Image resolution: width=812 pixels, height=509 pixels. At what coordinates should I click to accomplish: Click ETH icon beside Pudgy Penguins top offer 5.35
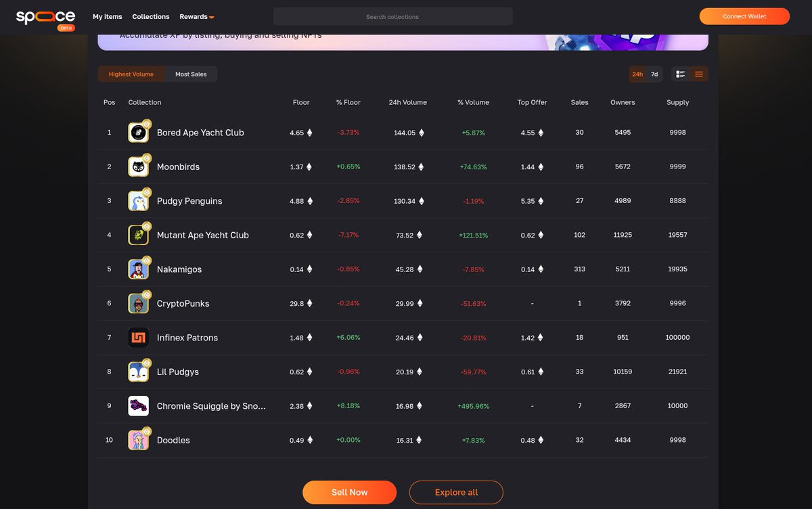coord(541,201)
